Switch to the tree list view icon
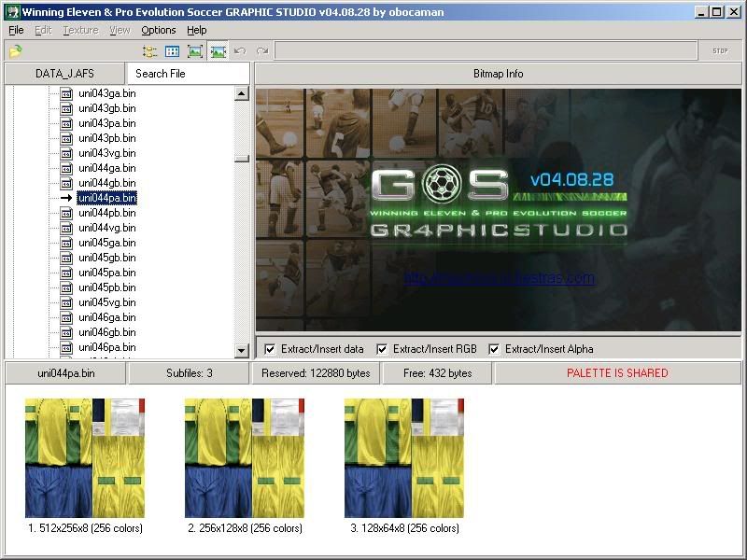This screenshot has height=560, width=747. click(x=149, y=51)
